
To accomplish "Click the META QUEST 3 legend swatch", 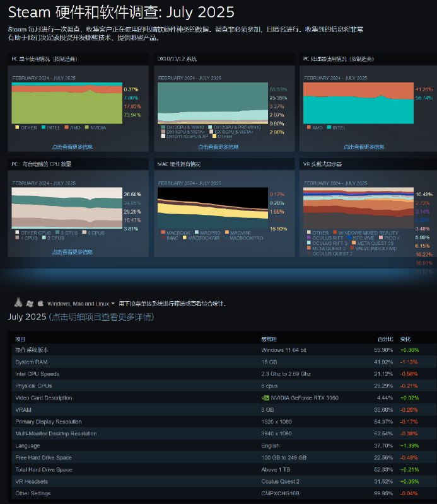I will click(x=308, y=248).
